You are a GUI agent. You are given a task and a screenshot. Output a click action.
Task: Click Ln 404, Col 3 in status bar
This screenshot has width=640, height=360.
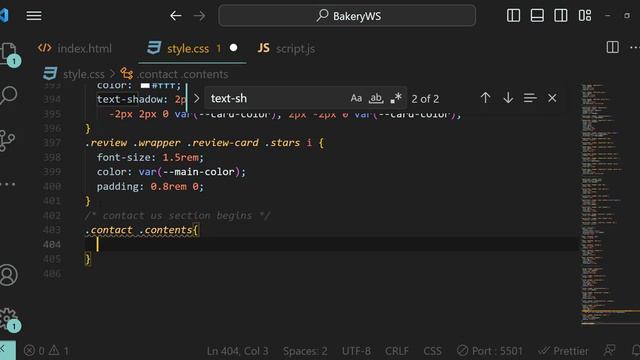(238, 351)
